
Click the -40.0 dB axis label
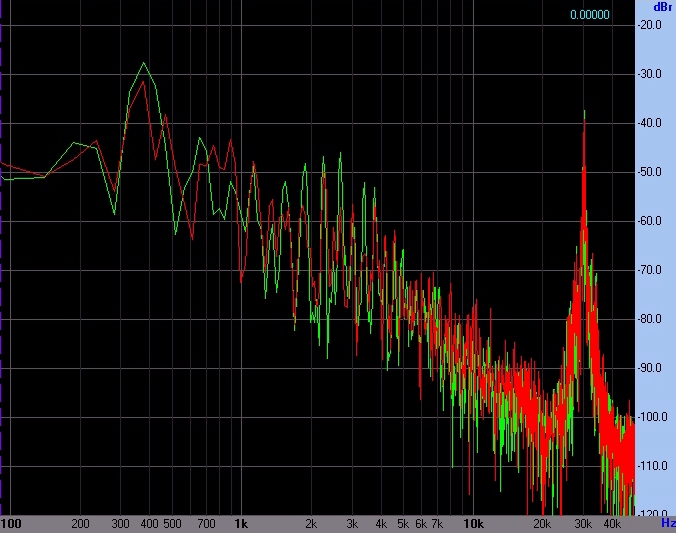(649, 123)
